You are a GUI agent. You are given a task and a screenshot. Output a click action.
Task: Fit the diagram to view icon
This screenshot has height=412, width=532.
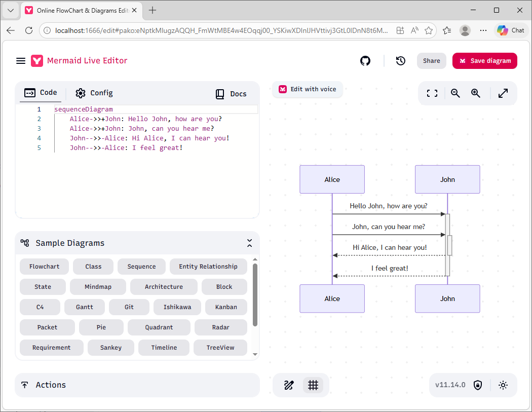click(x=432, y=93)
